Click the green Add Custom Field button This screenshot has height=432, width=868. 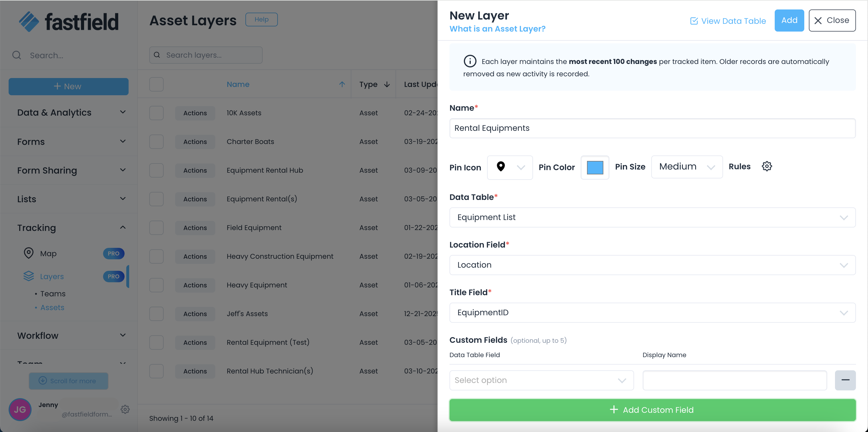[x=652, y=410]
